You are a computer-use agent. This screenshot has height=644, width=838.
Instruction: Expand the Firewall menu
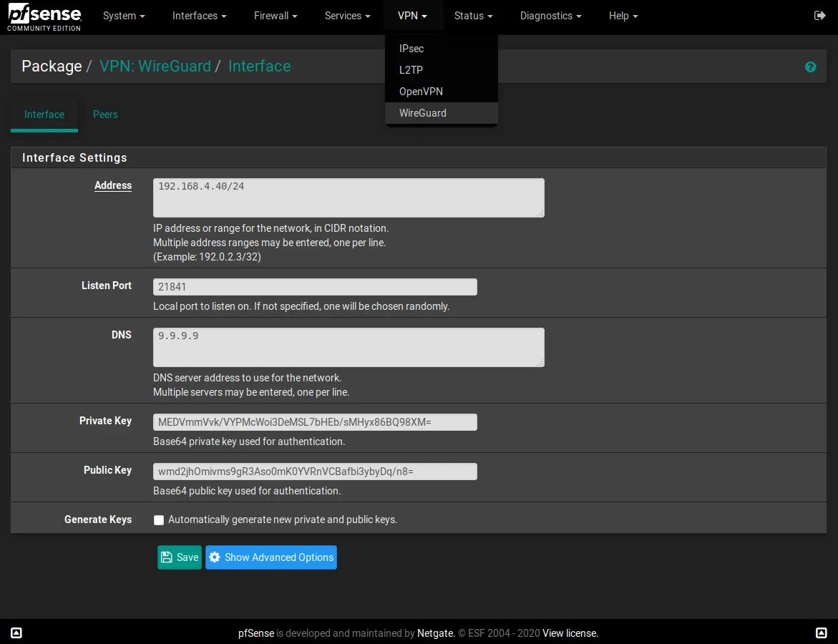(x=276, y=16)
